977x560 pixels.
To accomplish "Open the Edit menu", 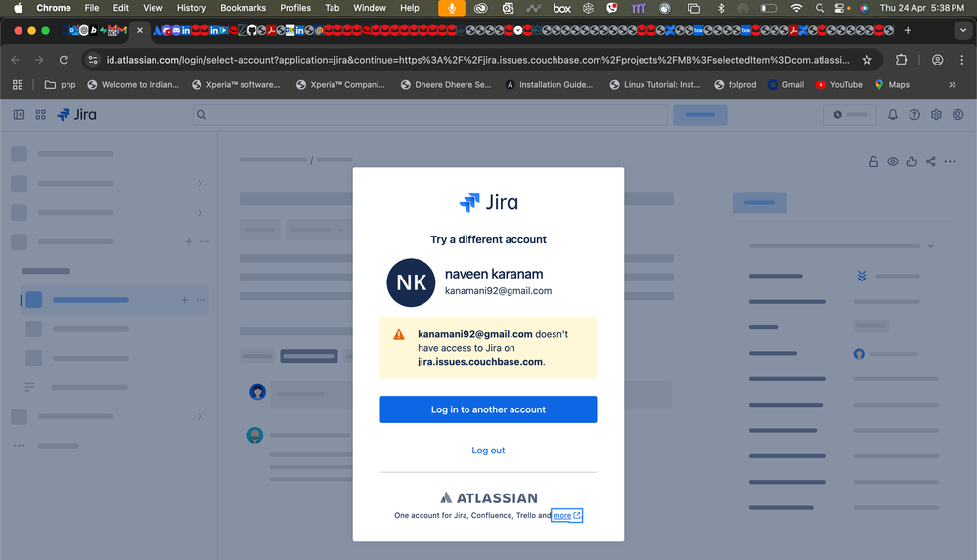I will (121, 8).
